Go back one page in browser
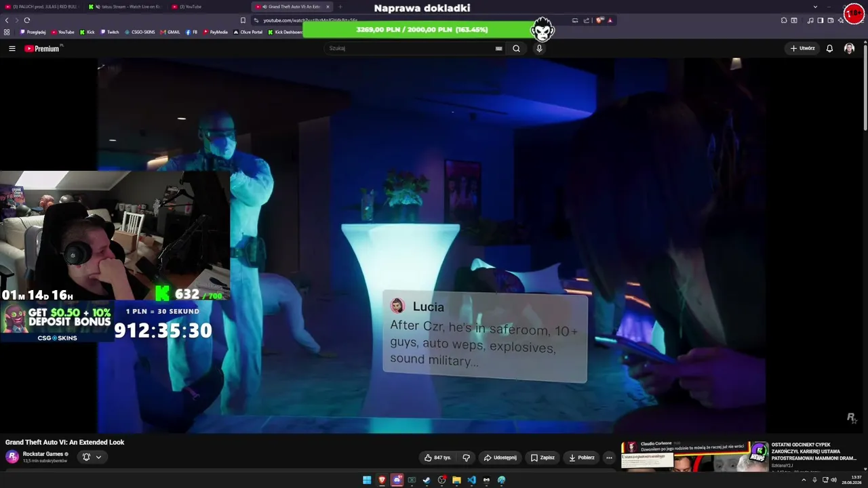This screenshot has height=488, width=868. tap(7, 20)
